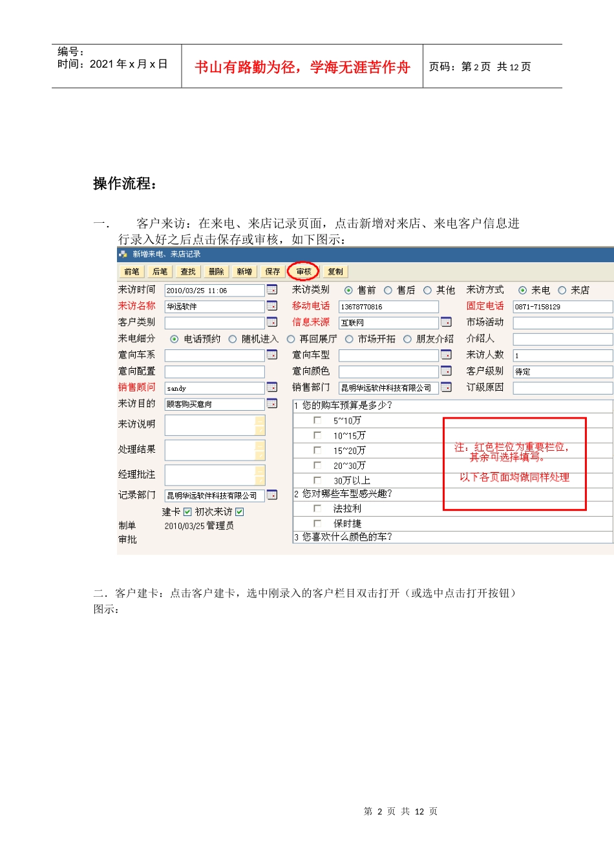
Task: Click the 处理结果 multiline text area
Action: pyautogui.click(x=215, y=450)
